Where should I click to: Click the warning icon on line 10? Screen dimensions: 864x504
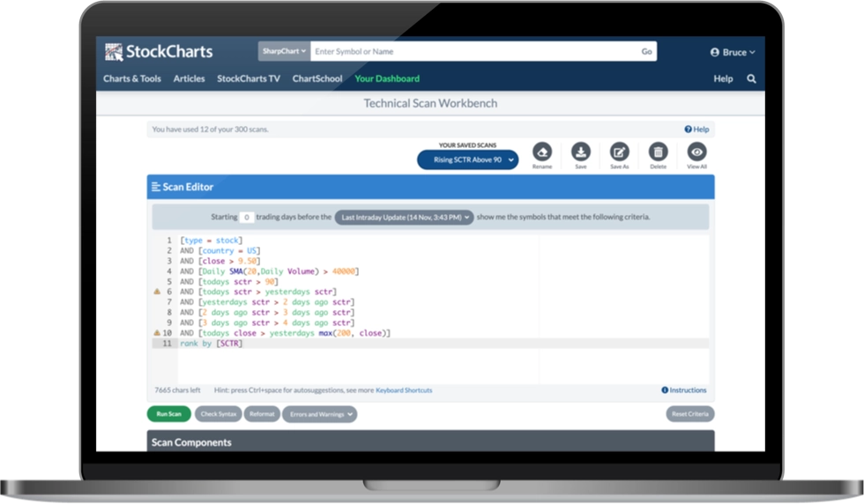[157, 333]
